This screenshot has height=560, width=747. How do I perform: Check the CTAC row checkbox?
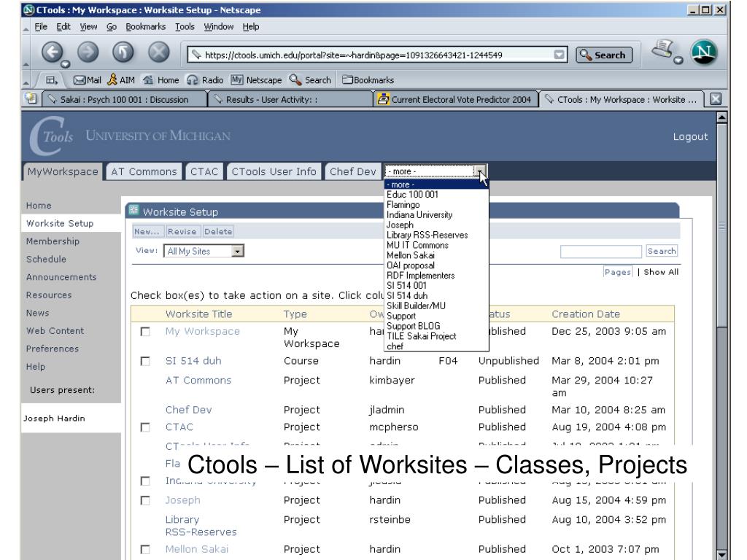pyautogui.click(x=145, y=427)
